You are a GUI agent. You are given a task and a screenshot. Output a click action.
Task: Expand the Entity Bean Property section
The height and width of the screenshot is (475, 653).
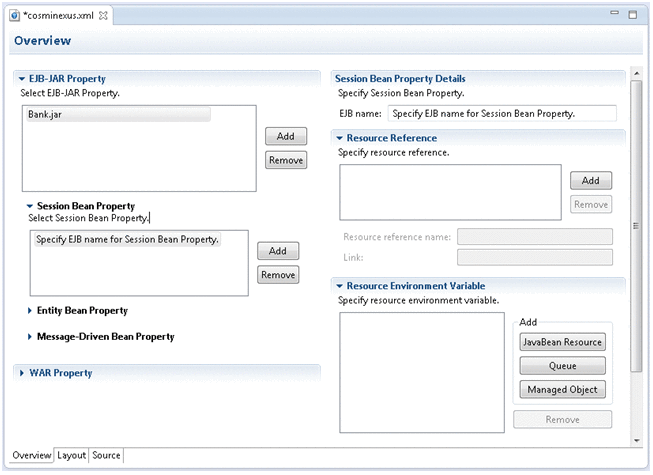[30, 311]
